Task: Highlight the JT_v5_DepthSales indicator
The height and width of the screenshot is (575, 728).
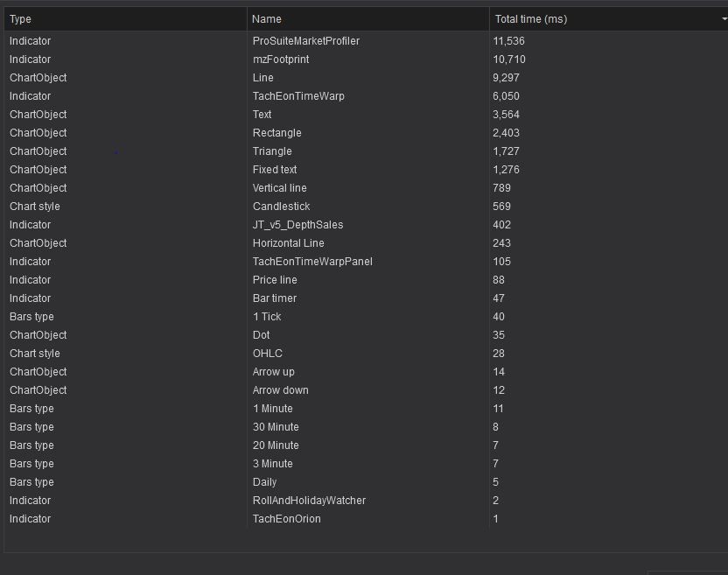Action: [x=297, y=225]
